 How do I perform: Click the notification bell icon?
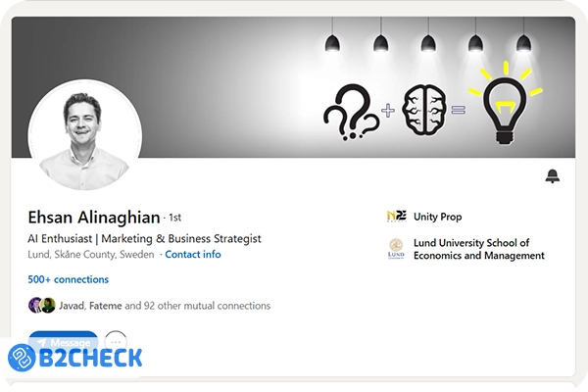pyautogui.click(x=552, y=176)
